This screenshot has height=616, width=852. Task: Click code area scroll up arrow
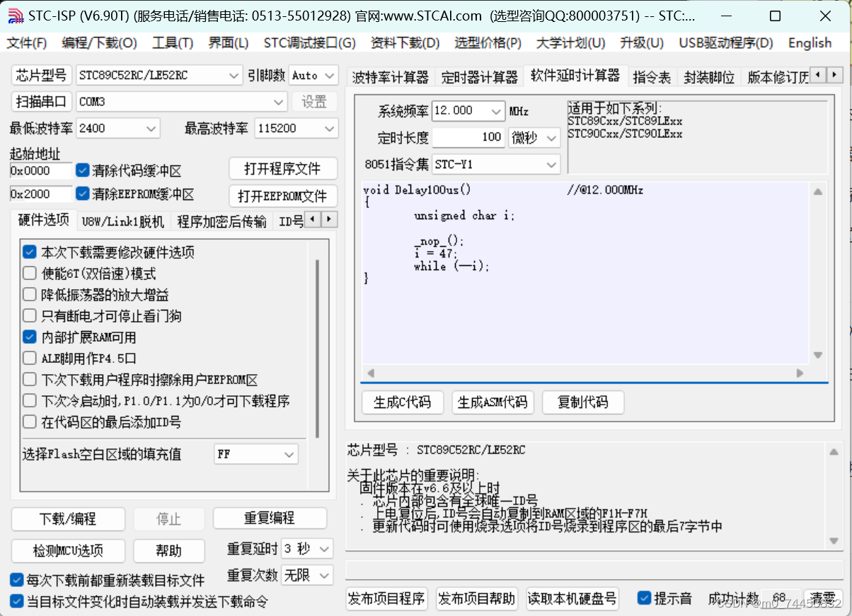pos(818,192)
